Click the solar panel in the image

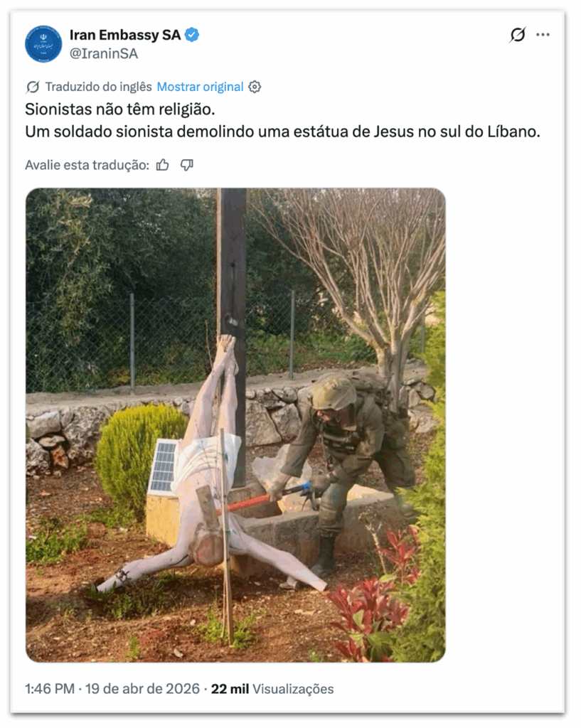[x=163, y=466]
